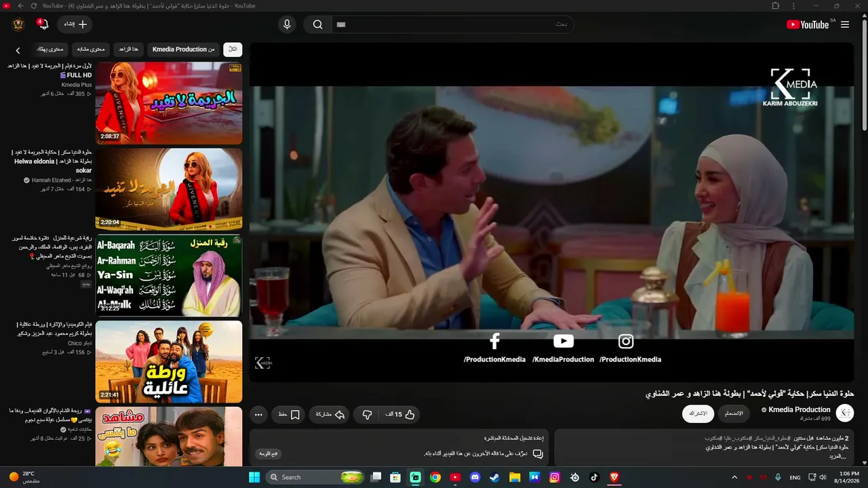Open the Helwa eldonia sokar video title

coord(52,161)
